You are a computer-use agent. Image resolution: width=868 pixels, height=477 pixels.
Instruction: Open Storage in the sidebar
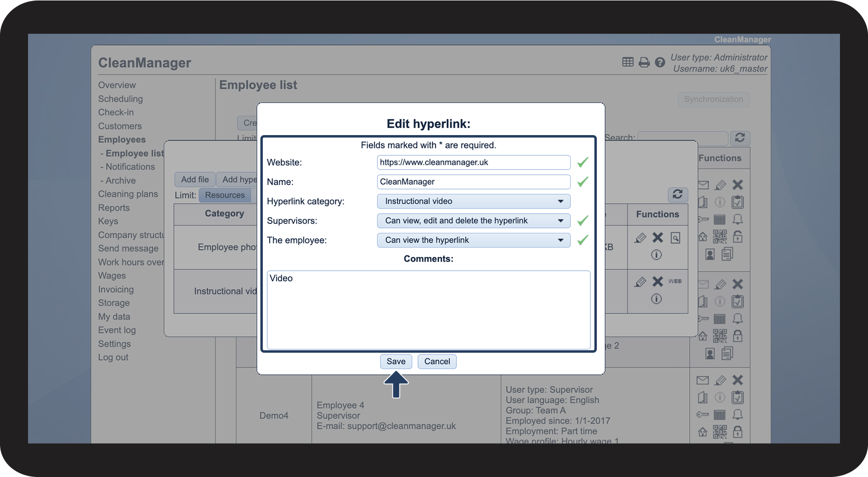pos(114,303)
